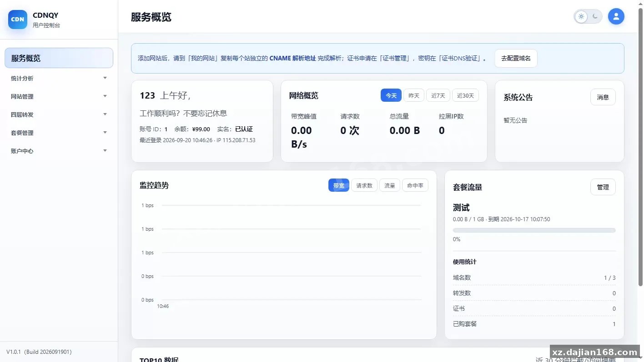
Task: Click the 已认证 real-name status
Action: 244,129
